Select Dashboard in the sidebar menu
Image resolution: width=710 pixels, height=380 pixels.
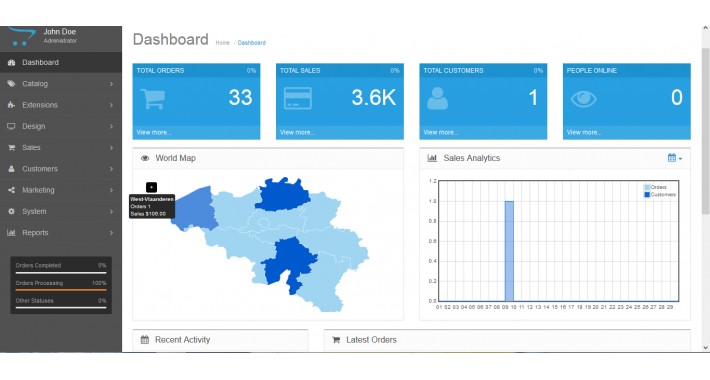(61, 63)
